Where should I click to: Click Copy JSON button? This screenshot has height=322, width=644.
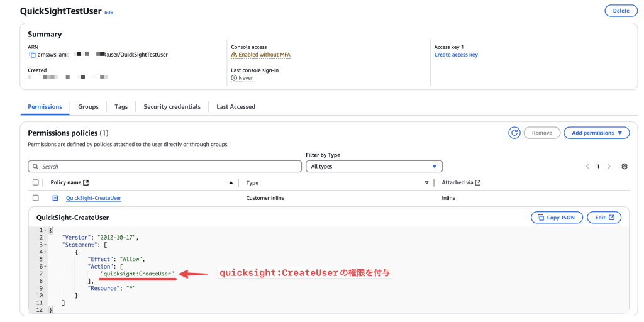pyautogui.click(x=557, y=217)
